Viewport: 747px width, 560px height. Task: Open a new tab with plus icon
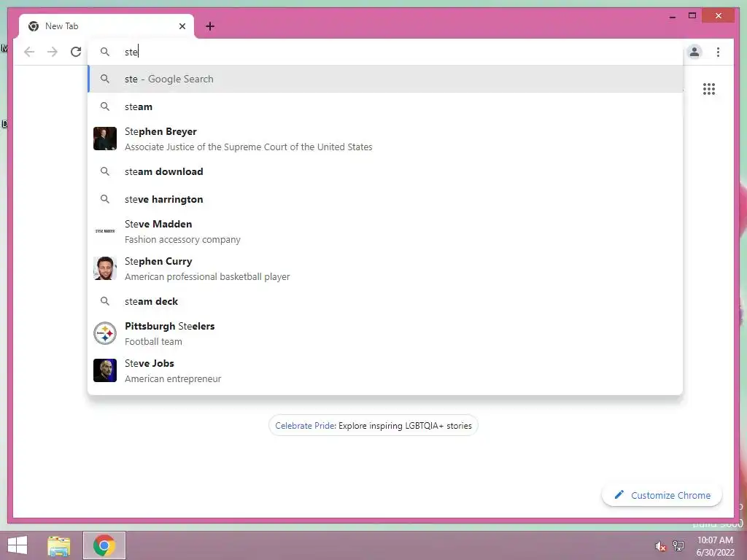(210, 26)
